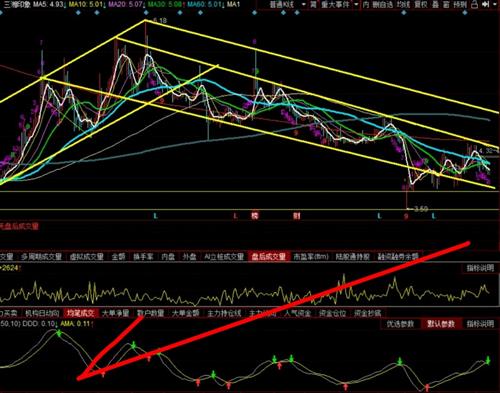Click the red buy arrow at the last DDD trough
This screenshot has width=500, height=393.
427,387
